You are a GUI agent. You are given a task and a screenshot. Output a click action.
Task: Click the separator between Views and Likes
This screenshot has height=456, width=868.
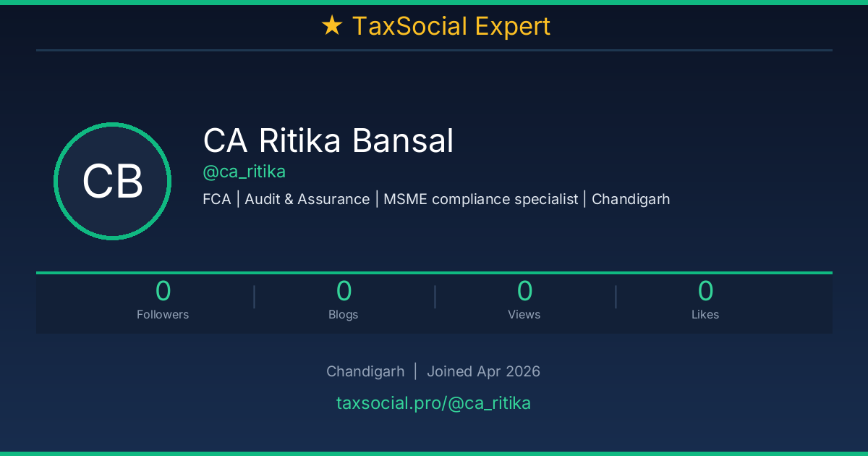(616, 297)
